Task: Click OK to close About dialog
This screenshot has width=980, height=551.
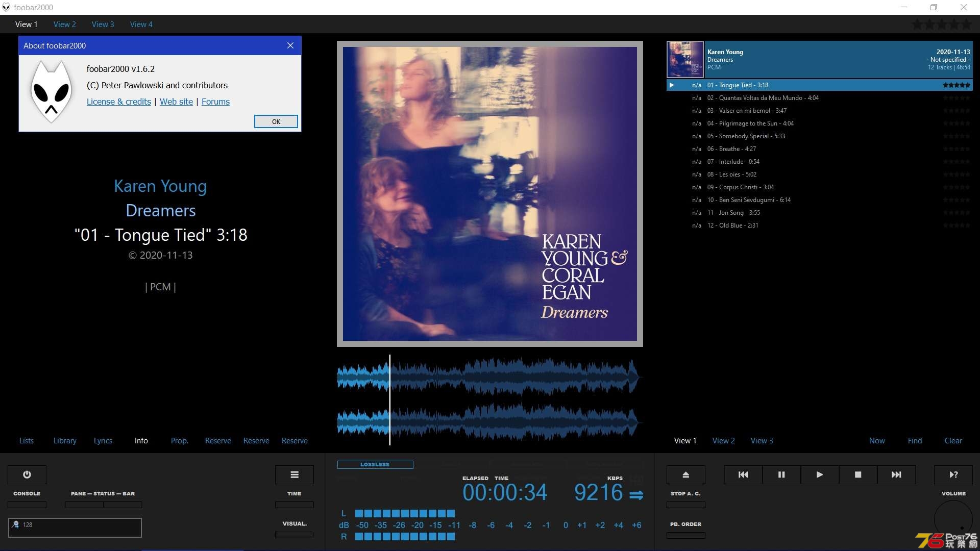Action: coord(276,121)
